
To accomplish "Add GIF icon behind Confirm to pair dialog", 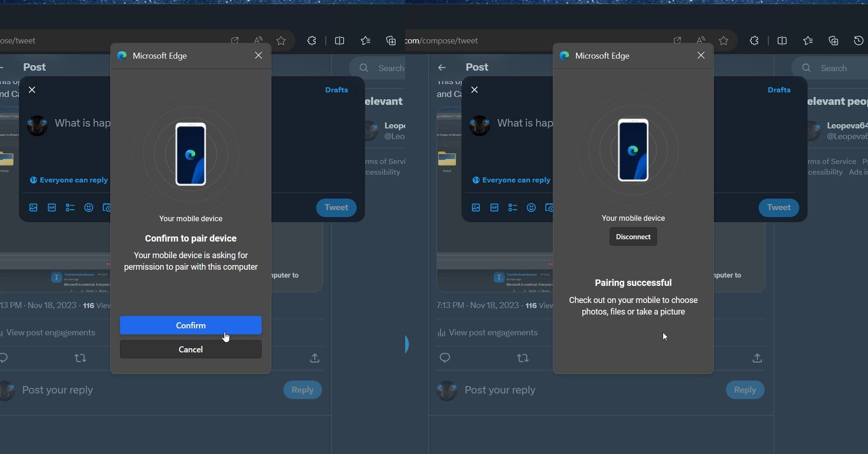I will pyautogui.click(x=52, y=208).
